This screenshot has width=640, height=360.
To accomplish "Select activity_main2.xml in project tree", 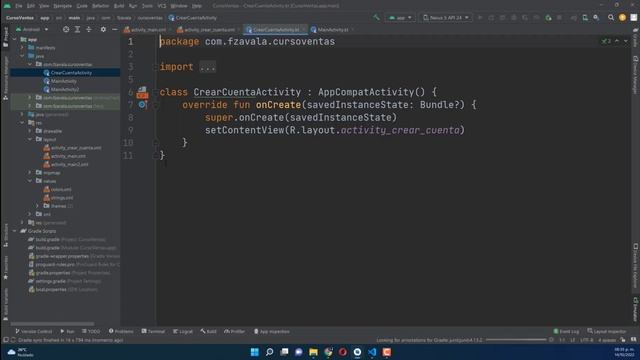I will click(66, 164).
